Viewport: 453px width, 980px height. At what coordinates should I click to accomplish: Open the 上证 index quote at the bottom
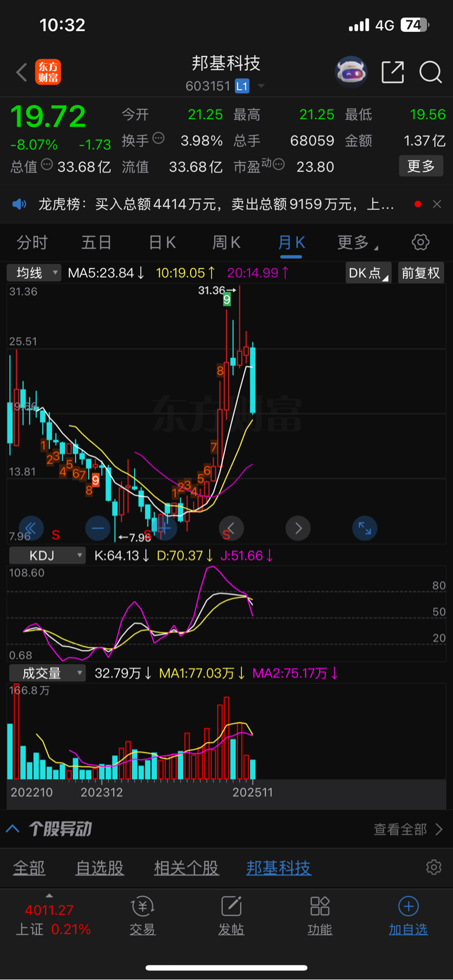point(52,920)
